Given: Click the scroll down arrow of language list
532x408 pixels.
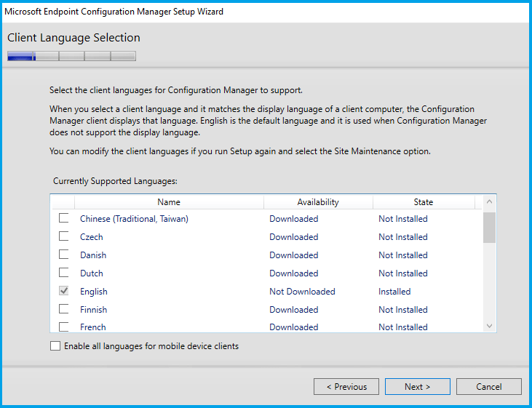Looking at the screenshot, I should [489, 327].
